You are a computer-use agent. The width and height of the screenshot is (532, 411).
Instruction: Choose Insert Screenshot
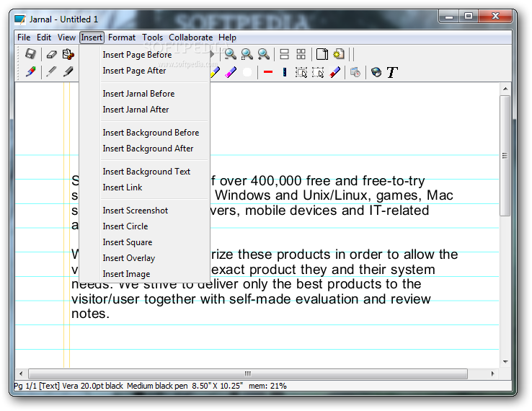[x=145, y=211]
